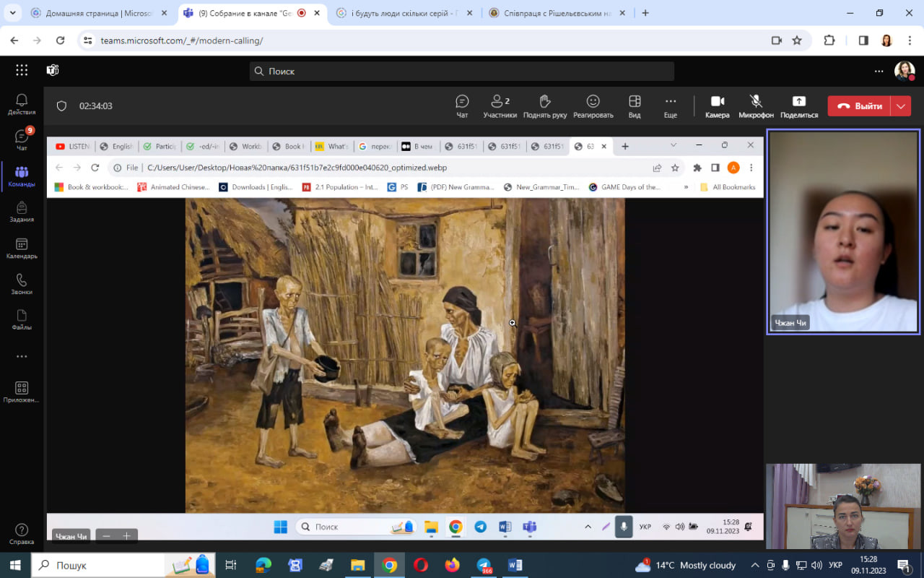Switch to 'і будуть люди скільки серій' tab
This screenshot has height=578, width=924.
tap(403, 13)
